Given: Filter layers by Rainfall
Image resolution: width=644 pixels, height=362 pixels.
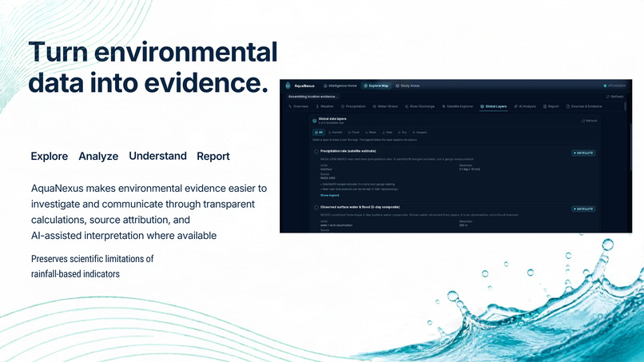Looking at the screenshot, I should 335,133.
